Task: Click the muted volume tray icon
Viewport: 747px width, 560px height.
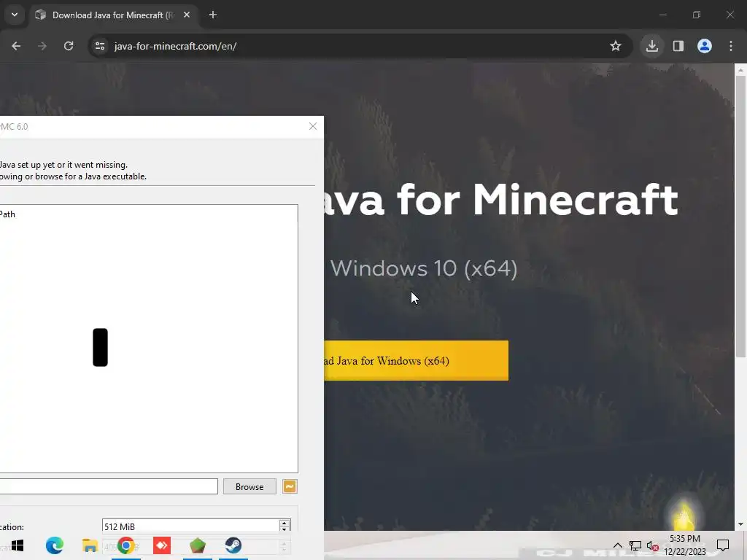Action: [x=653, y=545]
